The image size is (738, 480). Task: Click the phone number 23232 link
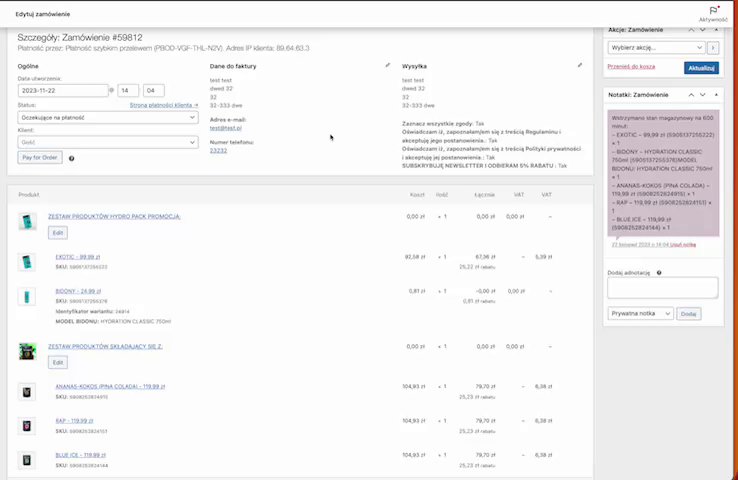click(x=218, y=151)
